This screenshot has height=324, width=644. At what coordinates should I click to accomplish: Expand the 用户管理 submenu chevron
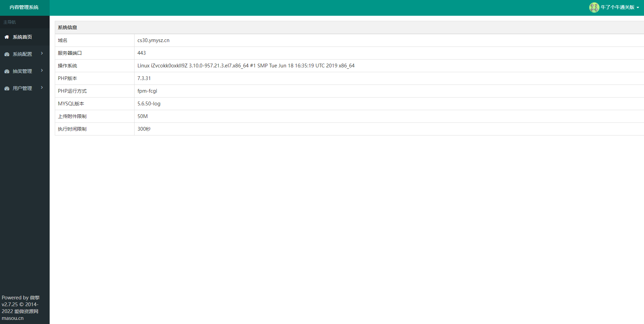(42, 88)
